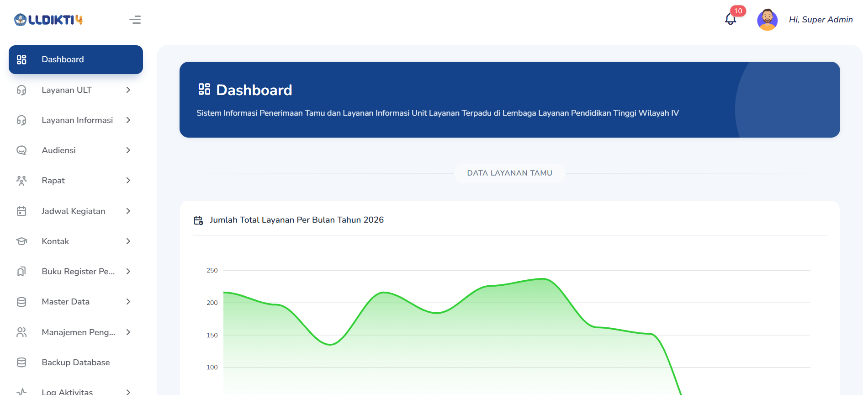Expand the Kontak menu chevron

click(128, 241)
